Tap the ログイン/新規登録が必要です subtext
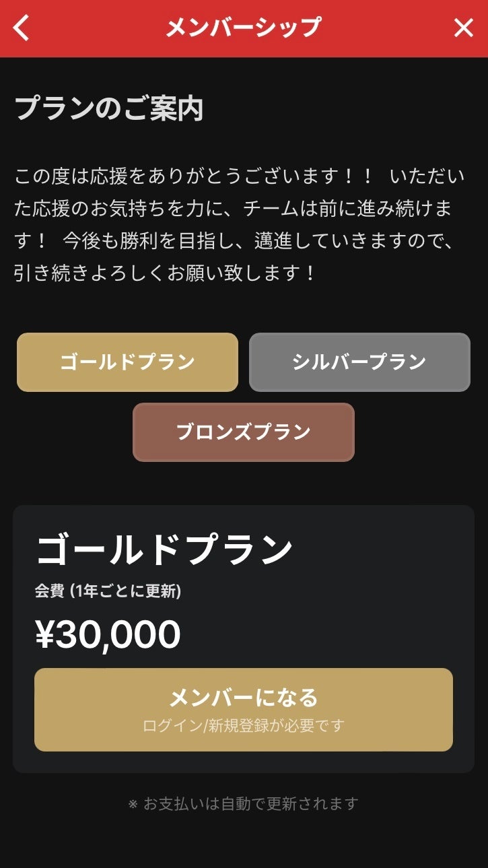This screenshot has width=488, height=868. 244,726
